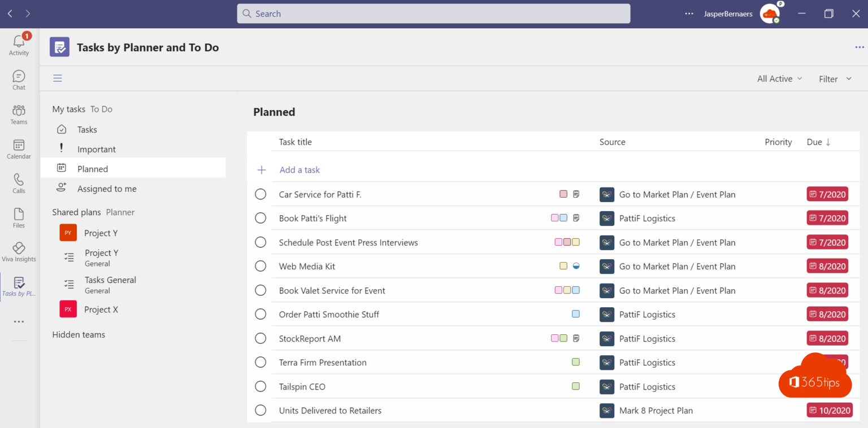Open the All Active dropdown
Image resolution: width=868 pixels, height=428 pixels.
click(x=779, y=78)
